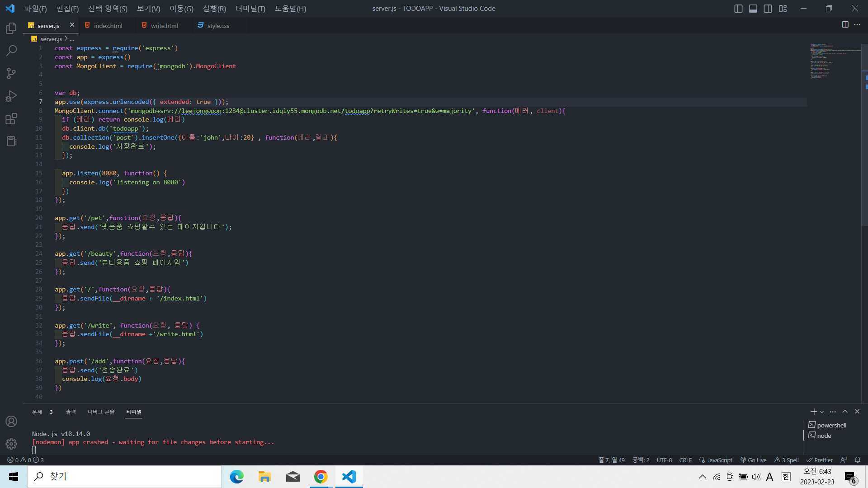Expand the new terminal profile dropdown

[822, 412]
